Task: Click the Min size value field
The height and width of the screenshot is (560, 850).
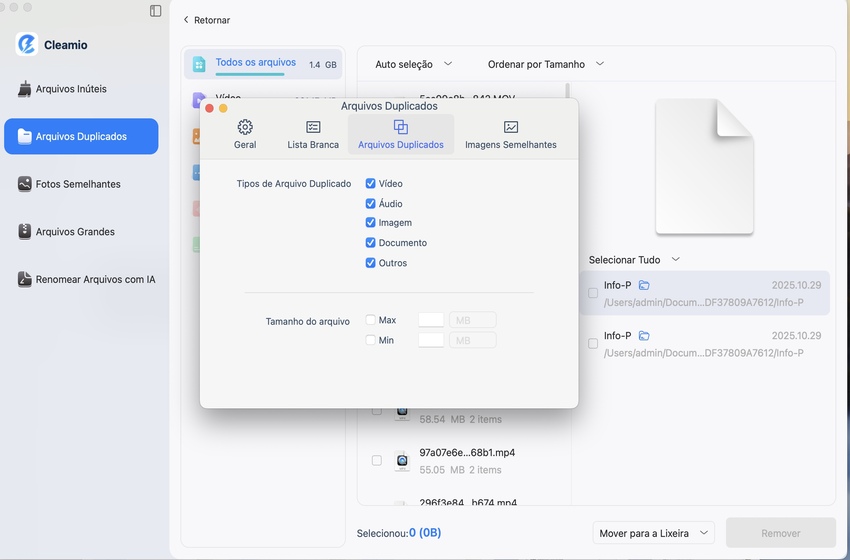Action: (x=431, y=340)
